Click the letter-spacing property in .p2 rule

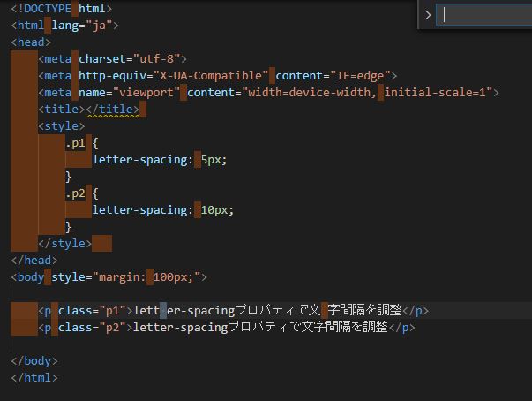tap(139, 210)
